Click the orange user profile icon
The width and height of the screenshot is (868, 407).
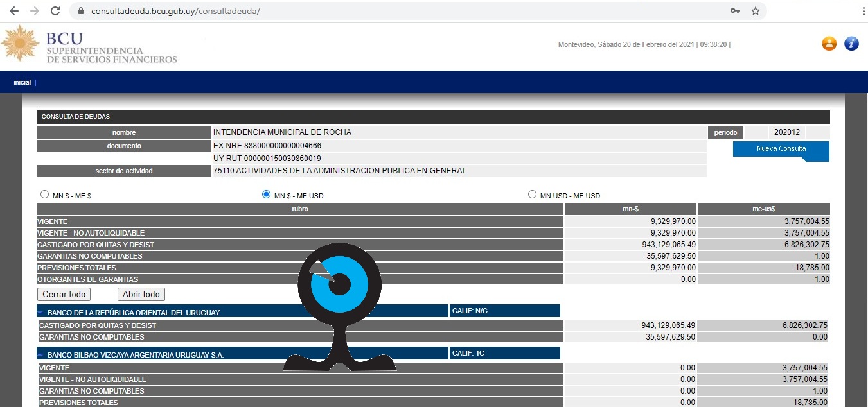[829, 44]
